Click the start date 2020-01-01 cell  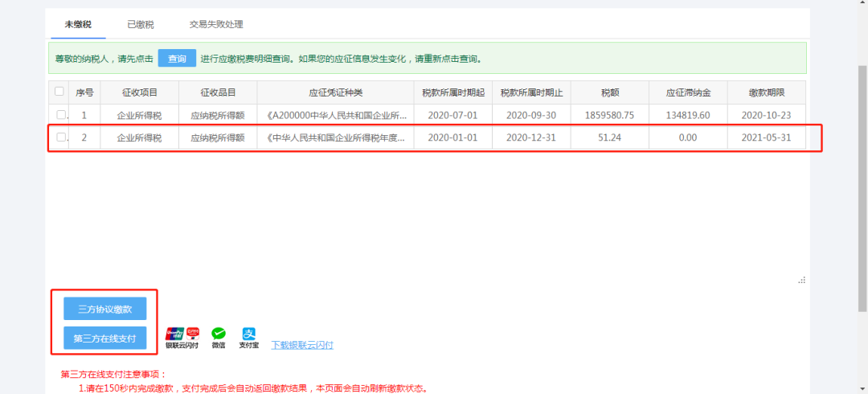click(453, 138)
